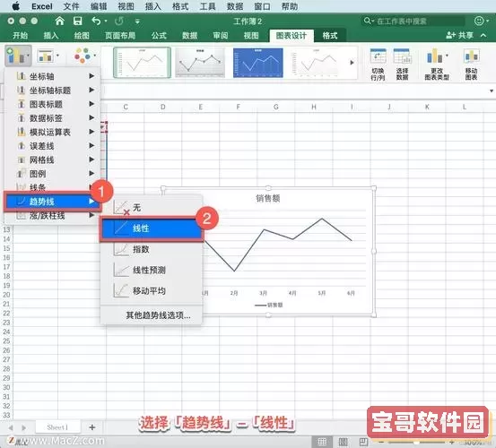Viewport: 496px width, 448px height.
Task: Select the first chart style thumbnail
Action: tap(142, 62)
